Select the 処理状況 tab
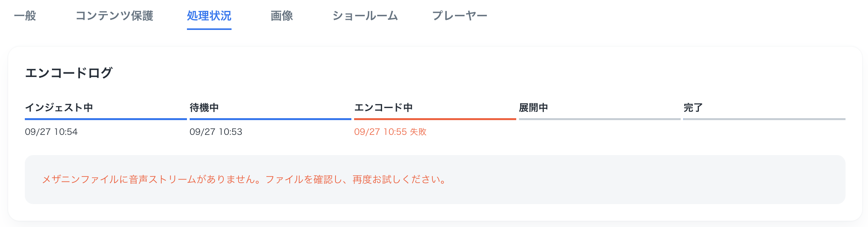This screenshot has height=227, width=868. point(209,16)
